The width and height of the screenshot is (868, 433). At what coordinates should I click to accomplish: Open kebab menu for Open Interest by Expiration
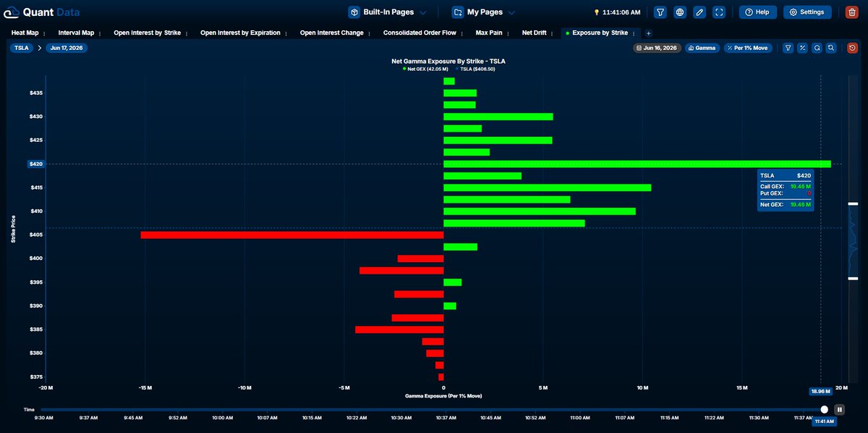[x=287, y=33]
